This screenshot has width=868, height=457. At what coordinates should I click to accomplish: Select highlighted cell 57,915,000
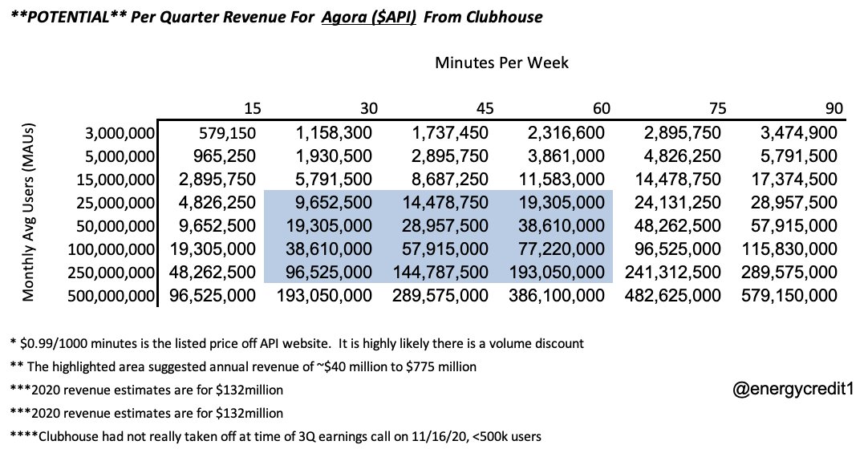pos(445,249)
